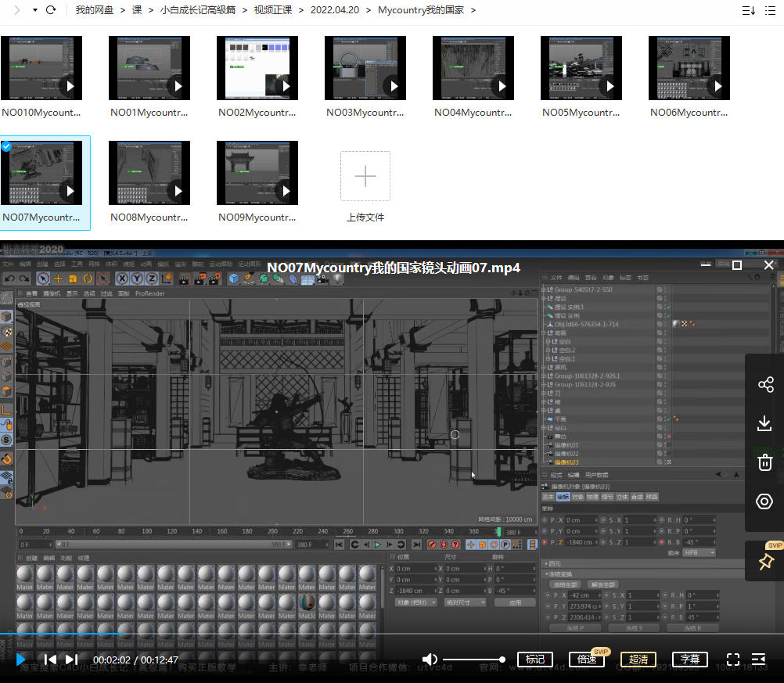The image size is (784, 683).
Task: Switch to list view icon
Action: tap(770, 10)
